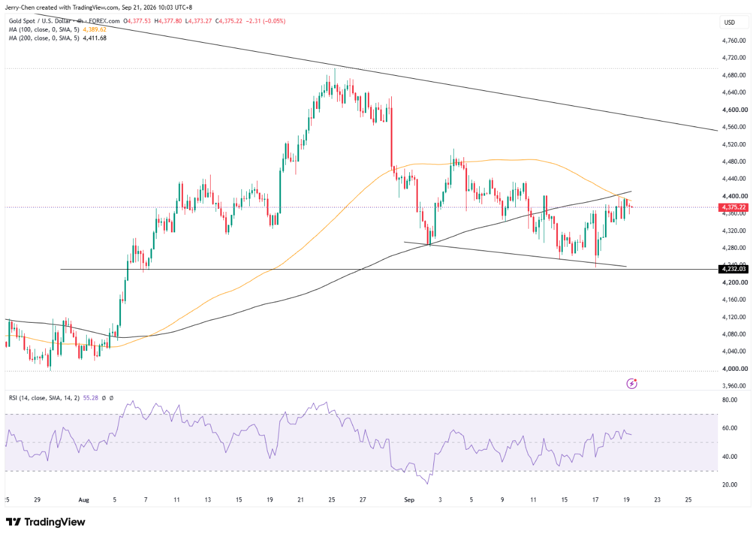756x537 pixels.
Task: Click the 60.00 RSI scale label
Action: click(x=729, y=428)
